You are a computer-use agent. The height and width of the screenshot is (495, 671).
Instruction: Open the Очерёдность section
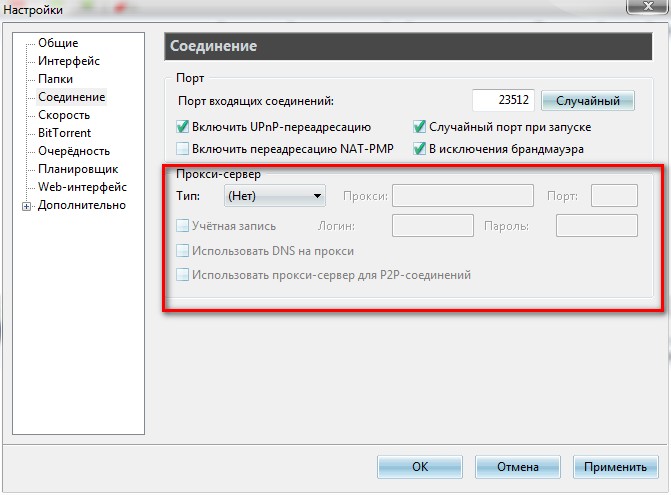[74, 151]
